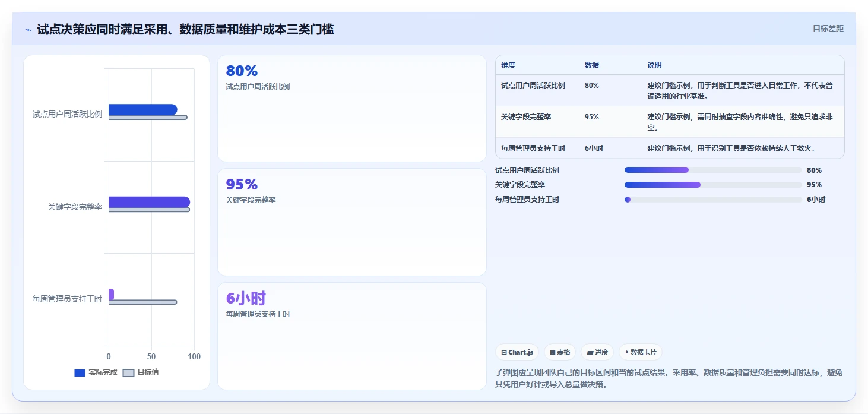Click description starting 建议门槛示例，需同时抽查
868x414 pixels.
point(740,122)
